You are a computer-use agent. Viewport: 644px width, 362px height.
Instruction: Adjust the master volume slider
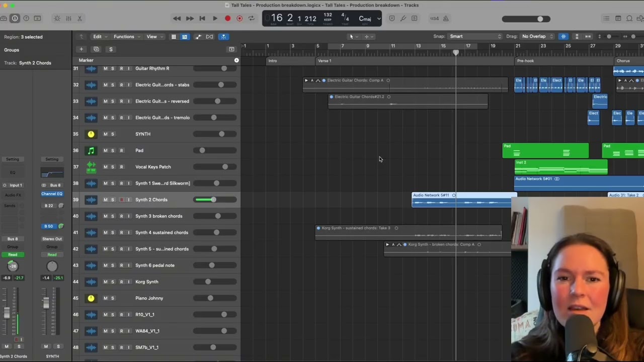[526, 19]
